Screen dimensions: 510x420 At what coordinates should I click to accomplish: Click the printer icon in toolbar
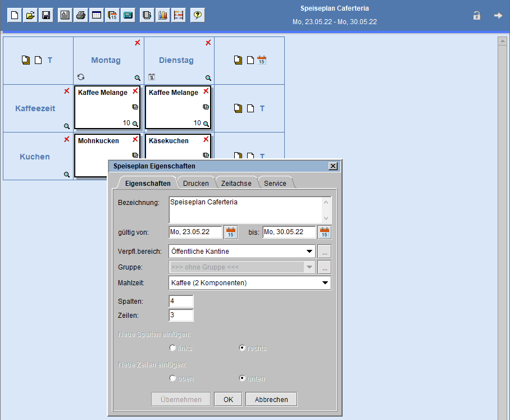tap(81, 15)
